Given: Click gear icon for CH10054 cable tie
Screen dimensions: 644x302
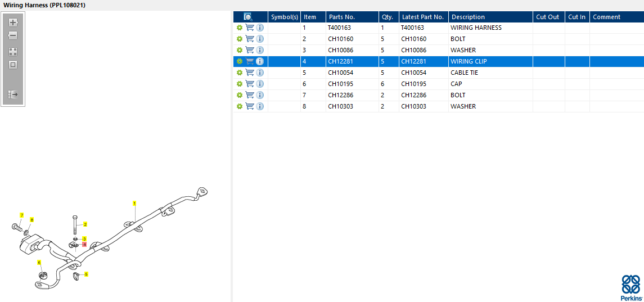Looking at the screenshot, I should point(240,73).
